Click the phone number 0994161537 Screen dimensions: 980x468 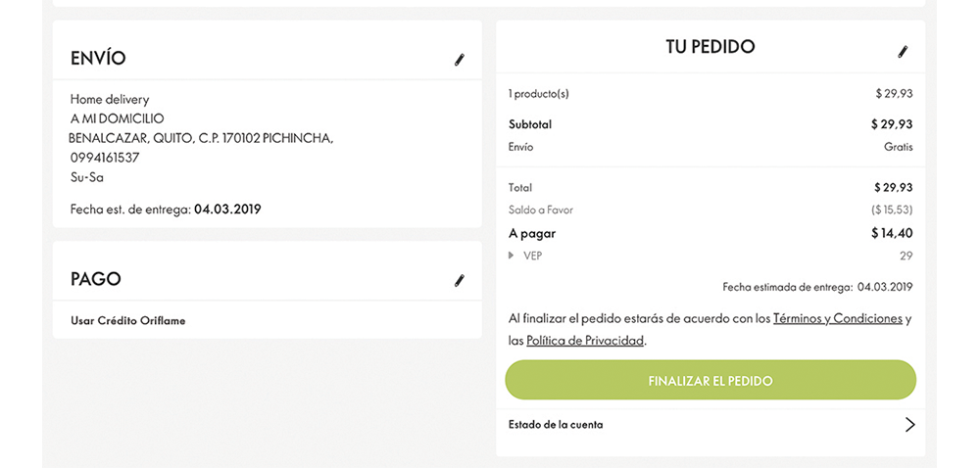105,158
